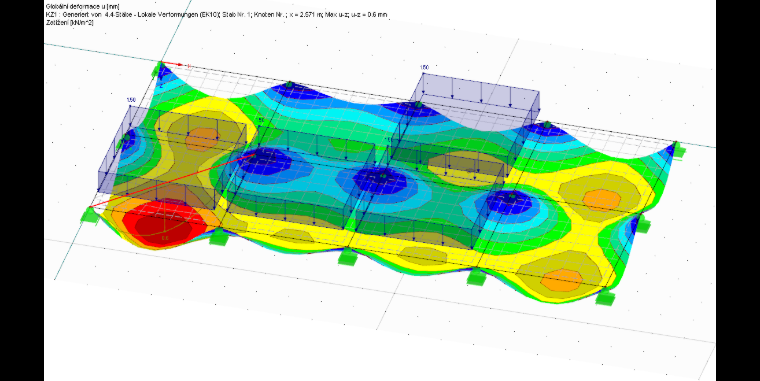Screen dimensions: 760x381
Task: Select the green support at the far right corner
Action: (678, 152)
